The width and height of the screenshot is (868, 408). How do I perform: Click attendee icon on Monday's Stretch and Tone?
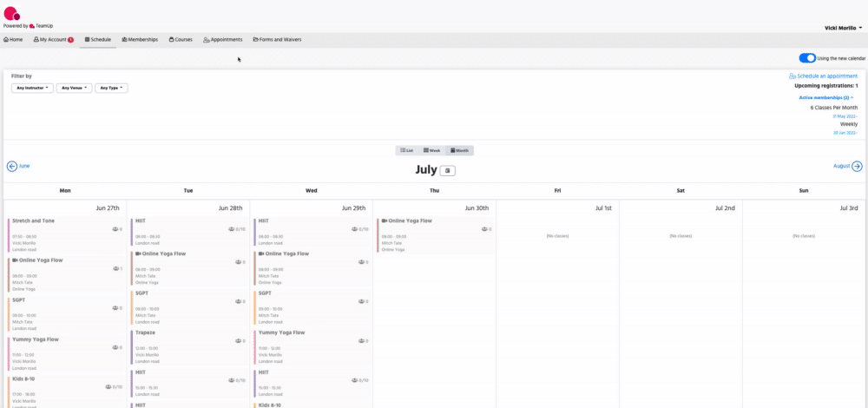tap(115, 229)
